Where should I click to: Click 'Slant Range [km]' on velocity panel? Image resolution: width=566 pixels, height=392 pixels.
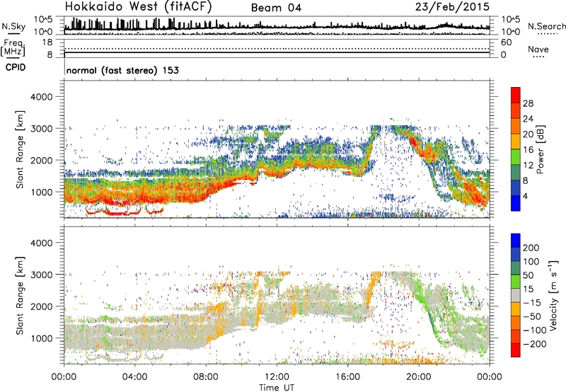(x=20, y=296)
